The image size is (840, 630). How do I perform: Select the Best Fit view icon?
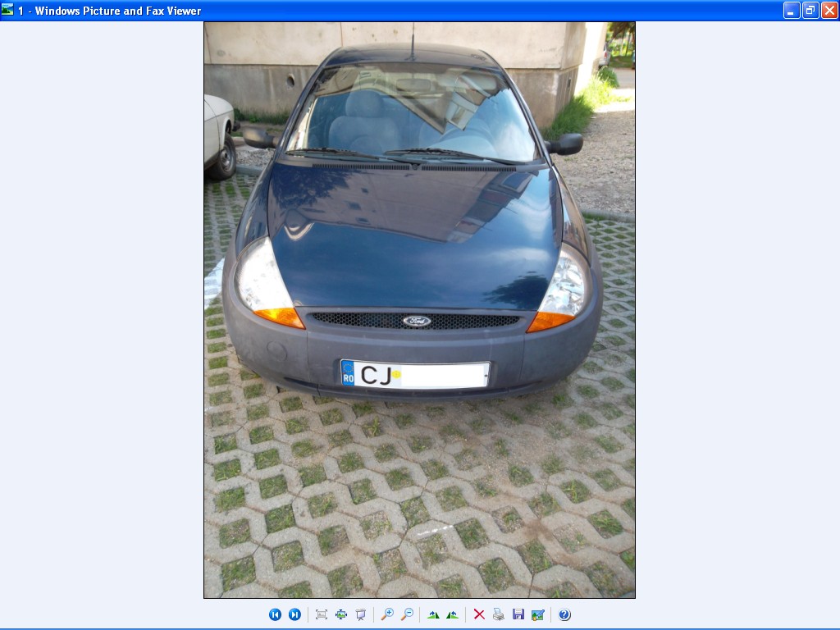tap(322, 614)
